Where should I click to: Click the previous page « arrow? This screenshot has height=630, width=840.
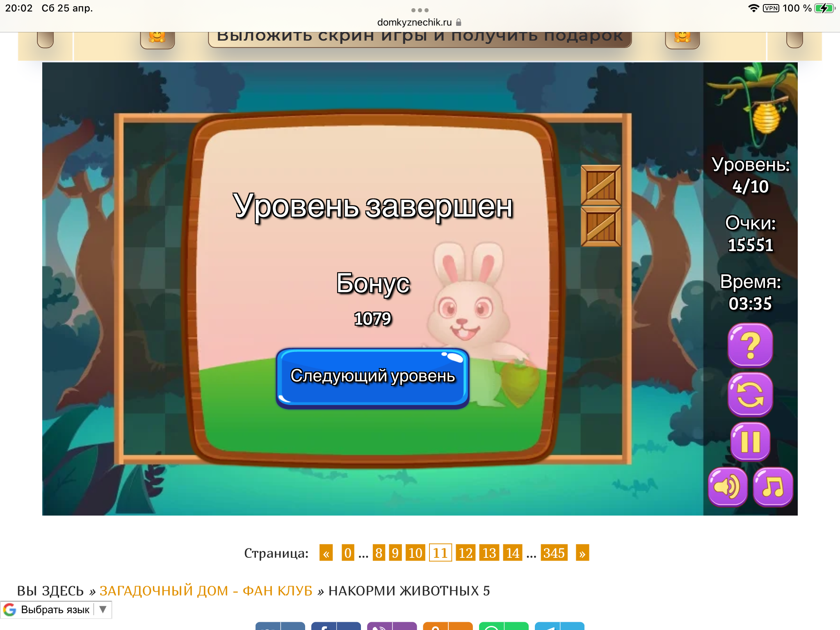tap(326, 553)
